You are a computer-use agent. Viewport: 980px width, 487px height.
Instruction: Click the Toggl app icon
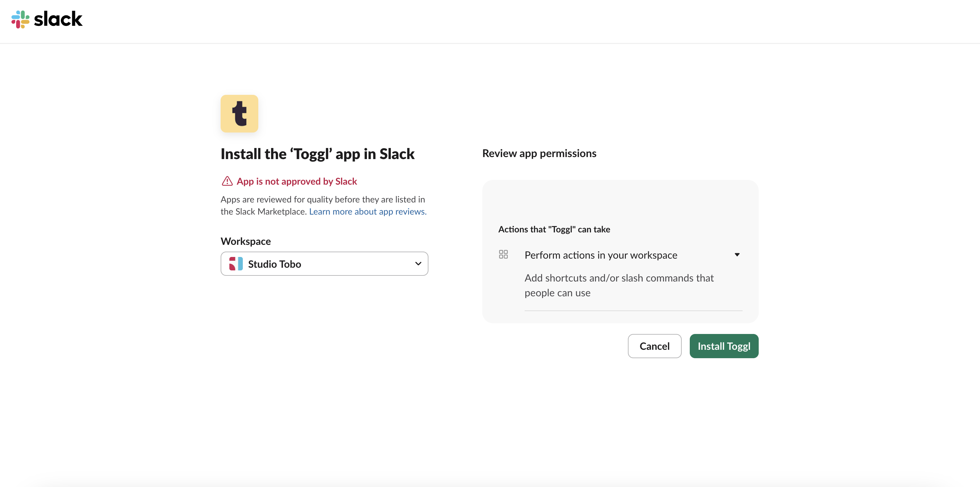[239, 113]
